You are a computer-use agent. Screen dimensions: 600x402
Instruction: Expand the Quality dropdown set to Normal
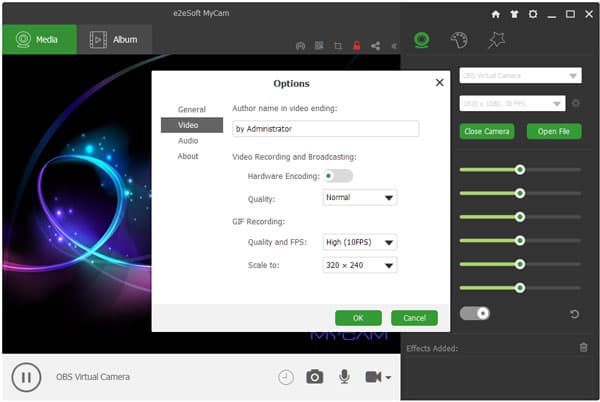point(360,198)
